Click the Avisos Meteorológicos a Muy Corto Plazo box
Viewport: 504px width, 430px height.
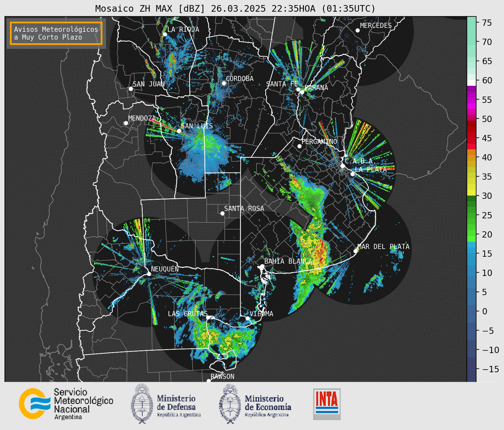56,33
